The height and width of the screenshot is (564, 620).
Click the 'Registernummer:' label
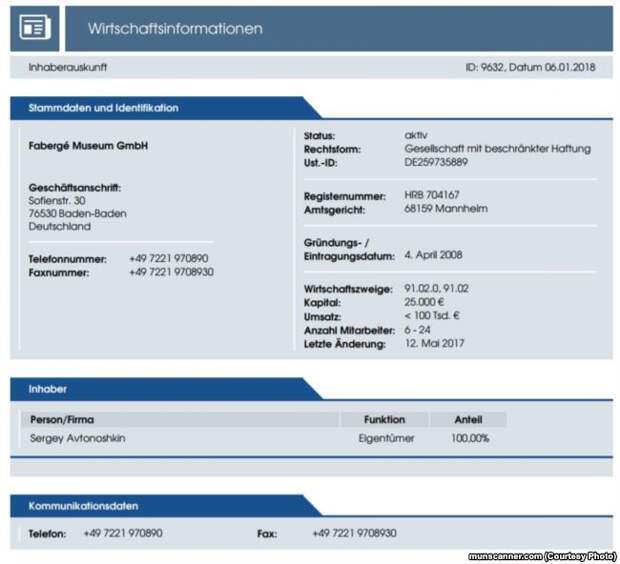[x=344, y=196]
